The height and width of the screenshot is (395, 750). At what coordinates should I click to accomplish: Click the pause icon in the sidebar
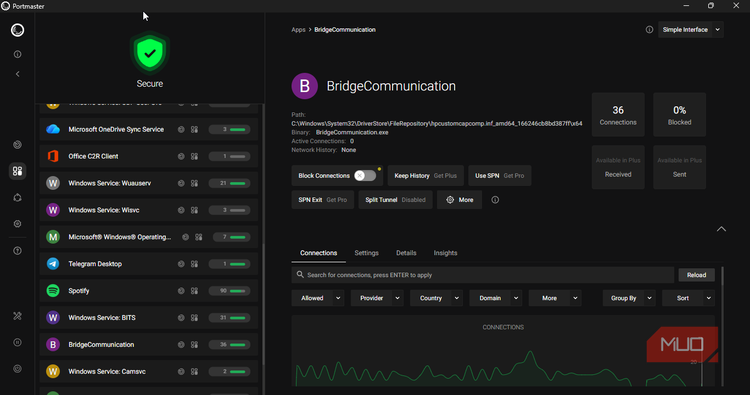click(18, 342)
